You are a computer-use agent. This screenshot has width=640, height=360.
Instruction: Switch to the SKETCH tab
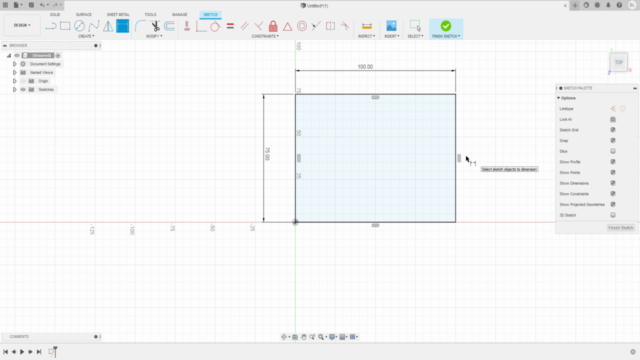pyautogui.click(x=211, y=15)
